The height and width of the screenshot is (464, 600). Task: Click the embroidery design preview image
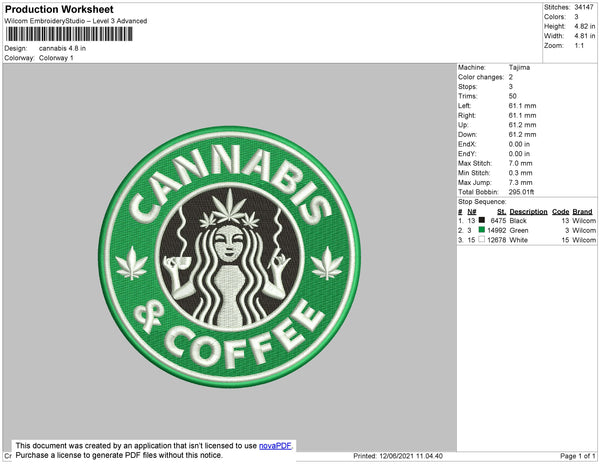click(x=230, y=257)
